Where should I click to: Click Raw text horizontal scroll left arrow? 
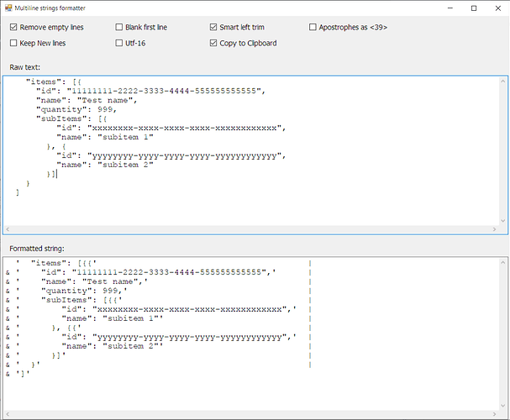[8, 228]
